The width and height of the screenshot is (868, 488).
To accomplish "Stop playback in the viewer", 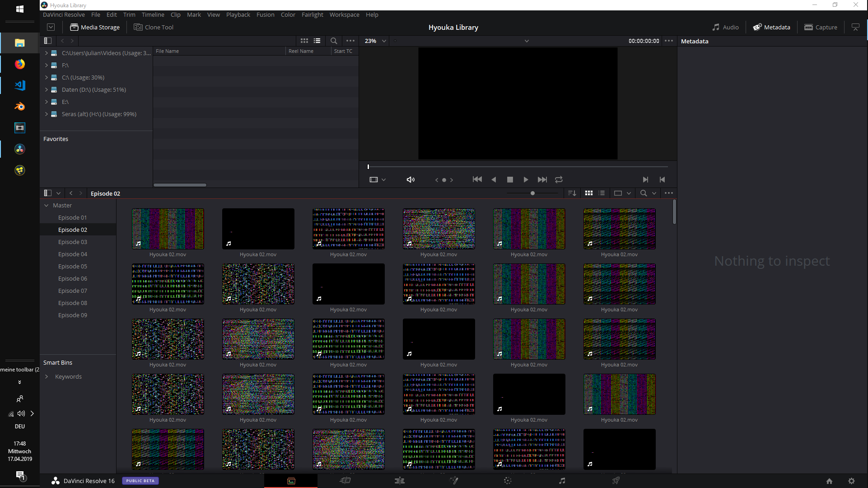I will coord(510,179).
